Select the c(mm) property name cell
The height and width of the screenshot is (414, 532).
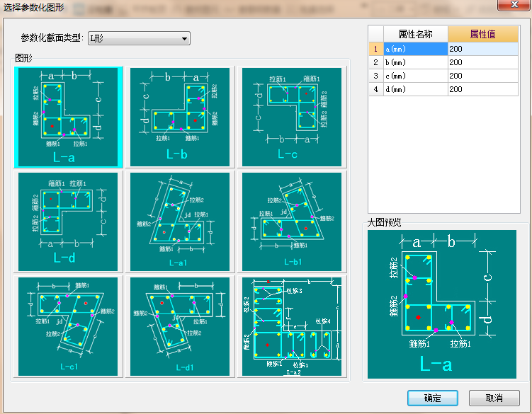coord(416,76)
